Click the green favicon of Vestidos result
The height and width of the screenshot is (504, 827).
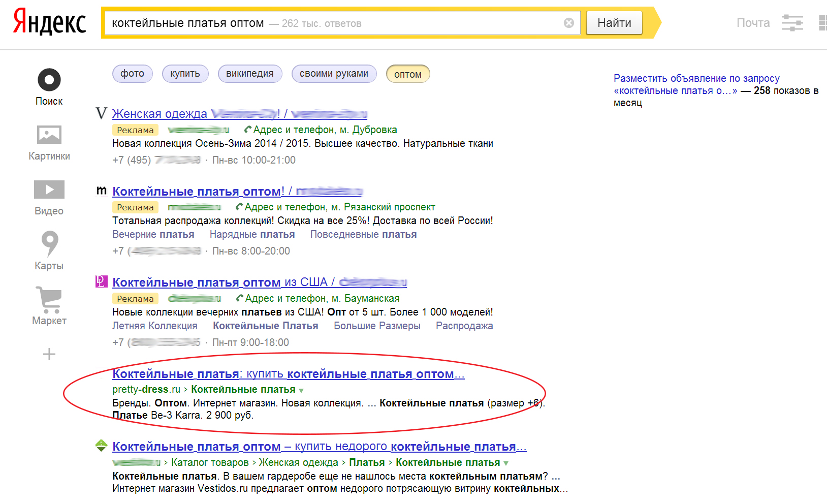tap(102, 446)
